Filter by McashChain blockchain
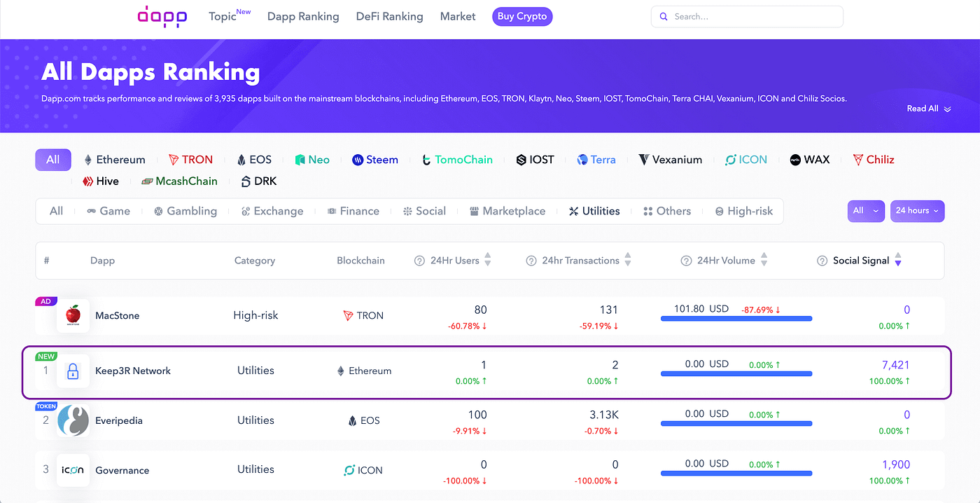980x503 pixels. [179, 181]
